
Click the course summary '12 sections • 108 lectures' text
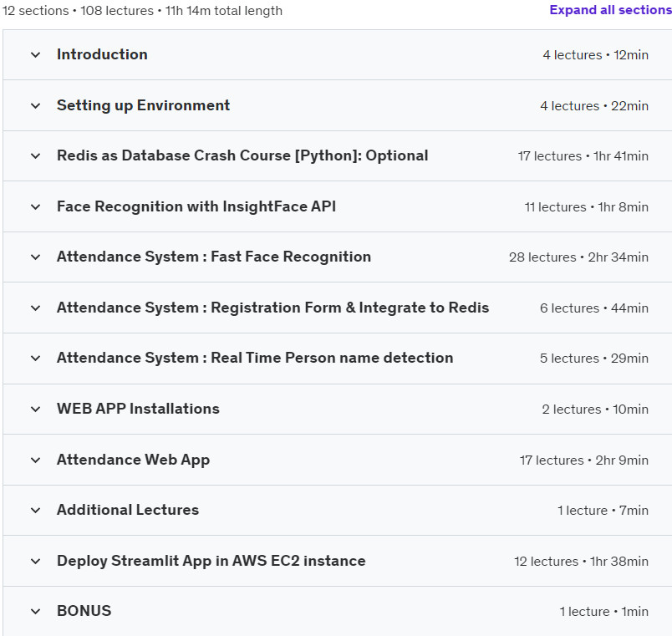pos(78,11)
